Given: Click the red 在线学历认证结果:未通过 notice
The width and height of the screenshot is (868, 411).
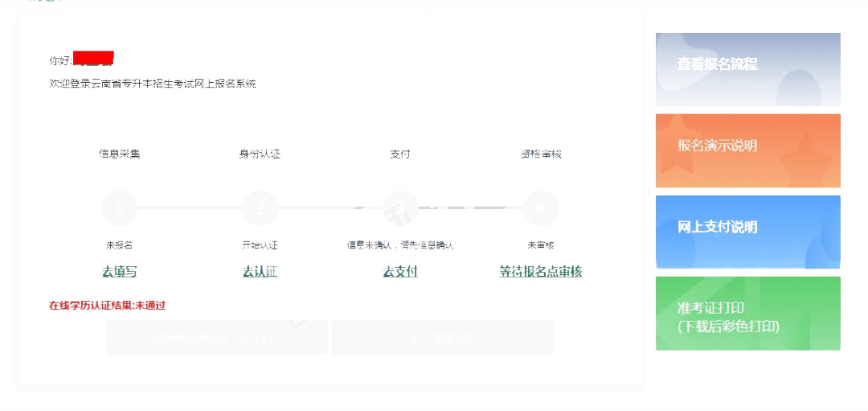Looking at the screenshot, I should click(x=107, y=306).
